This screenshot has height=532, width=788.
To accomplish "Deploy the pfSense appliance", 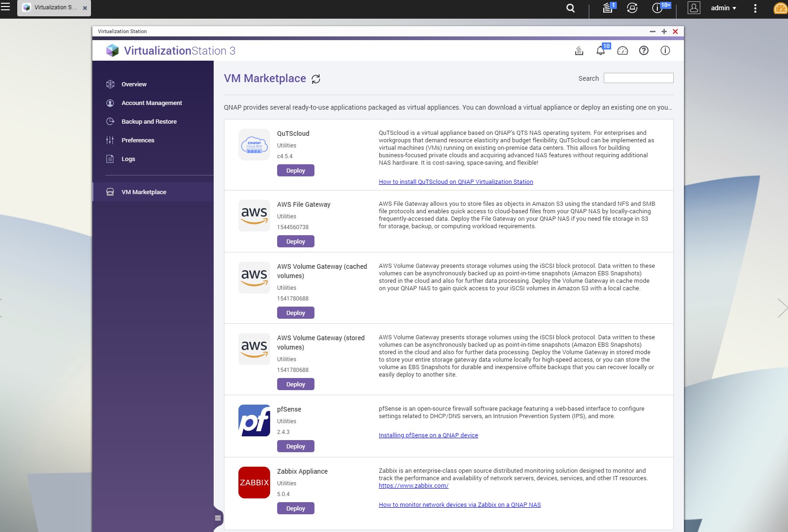I will [x=296, y=447].
